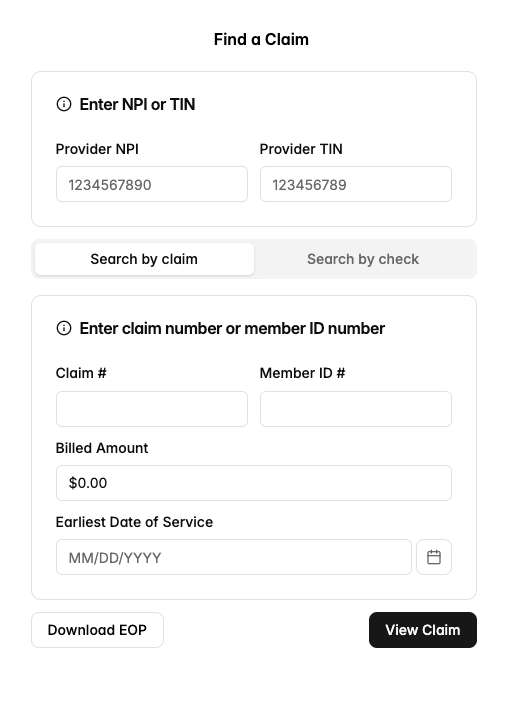Select the Claim # text box
This screenshot has height=707, width=529.
[152, 409]
